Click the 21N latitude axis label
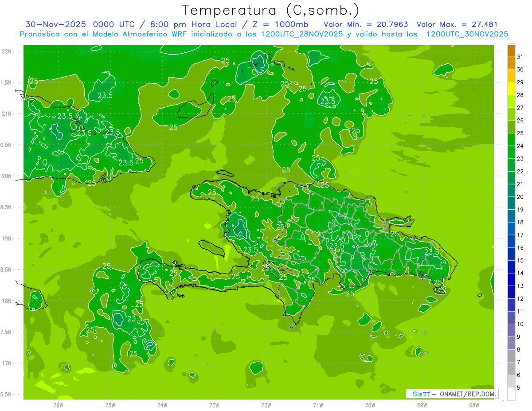Screen dimensions: 532x411 click(6, 114)
